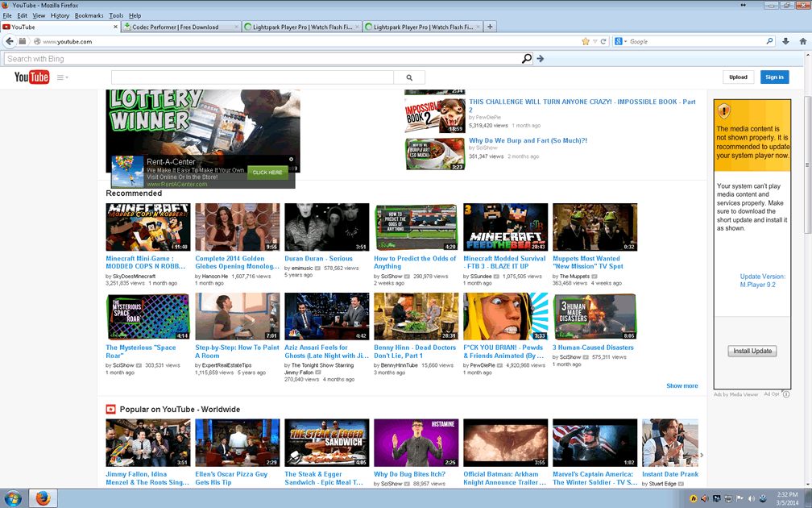Click the YouTube logo

pos(32,77)
